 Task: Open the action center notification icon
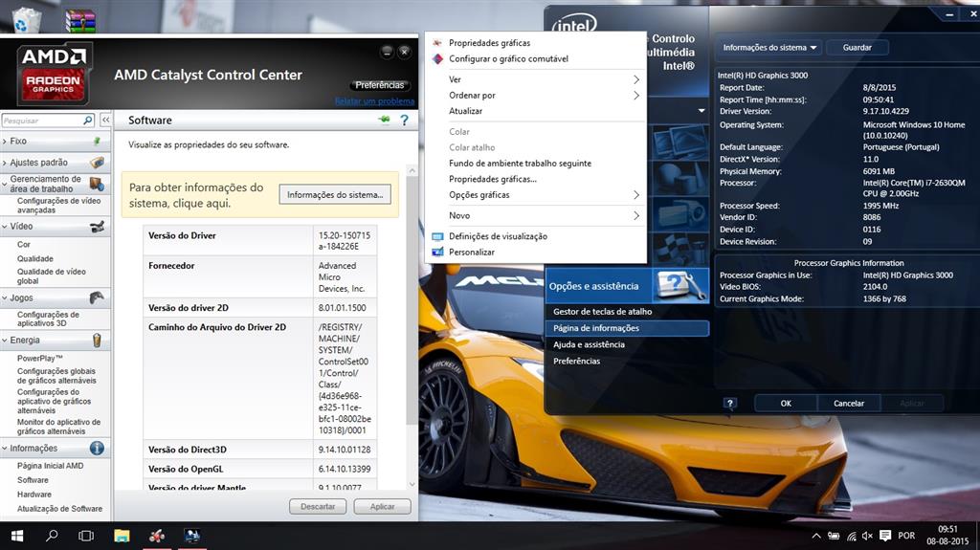point(885,536)
